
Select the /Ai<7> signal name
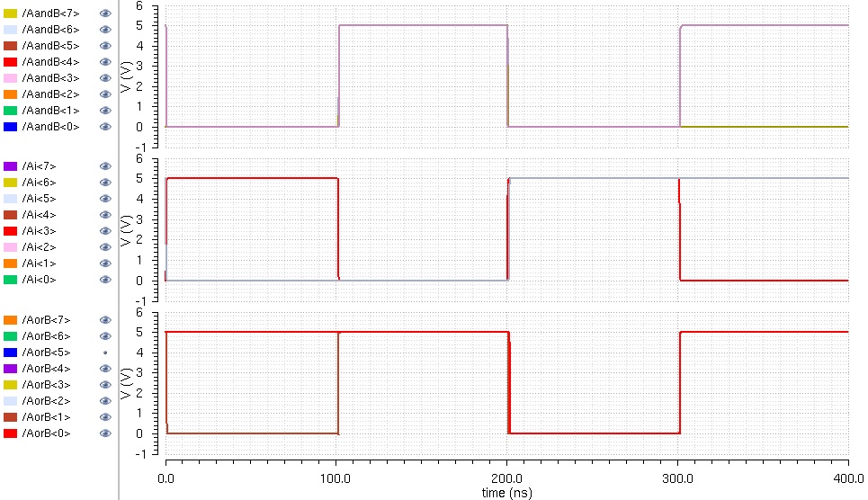coord(39,166)
